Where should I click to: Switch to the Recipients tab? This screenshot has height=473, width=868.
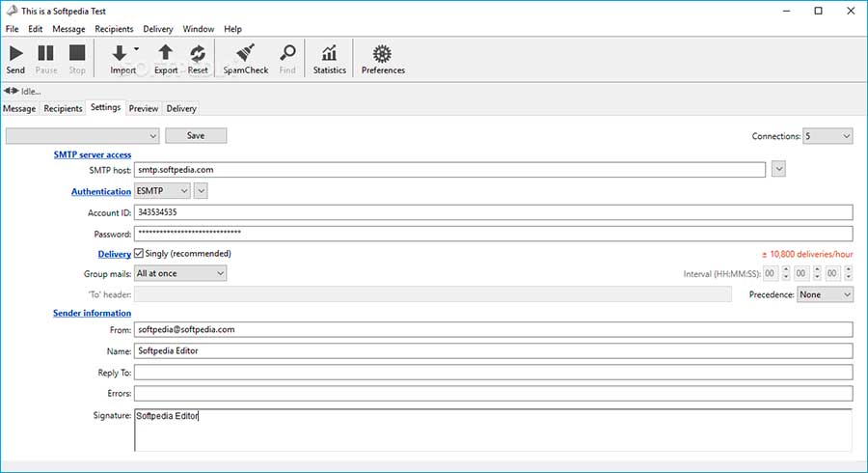[64, 108]
